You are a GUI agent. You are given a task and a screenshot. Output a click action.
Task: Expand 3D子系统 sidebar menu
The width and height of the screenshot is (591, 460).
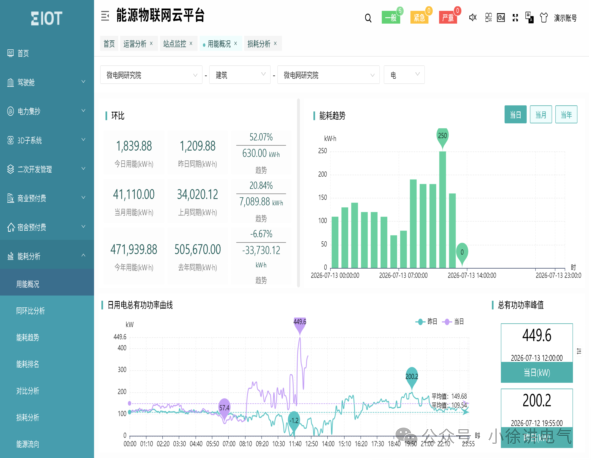[x=47, y=140]
